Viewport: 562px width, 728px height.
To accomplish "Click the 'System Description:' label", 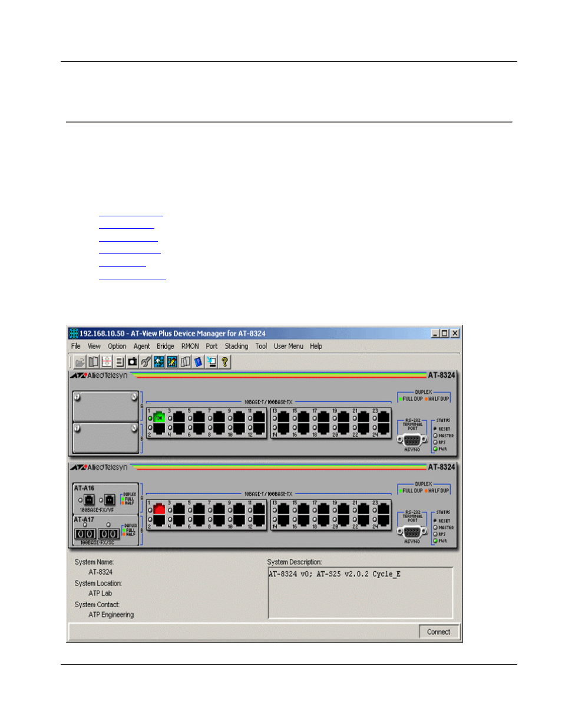I will pyautogui.click(x=295, y=562).
